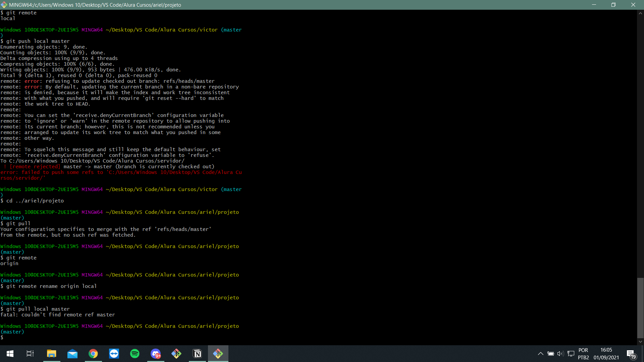Click the 'Enumerating objects: 9, done.' line

click(x=44, y=47)
